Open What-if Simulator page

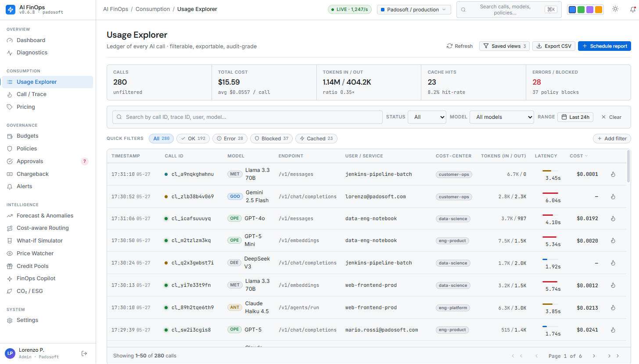tap(47, 241)
